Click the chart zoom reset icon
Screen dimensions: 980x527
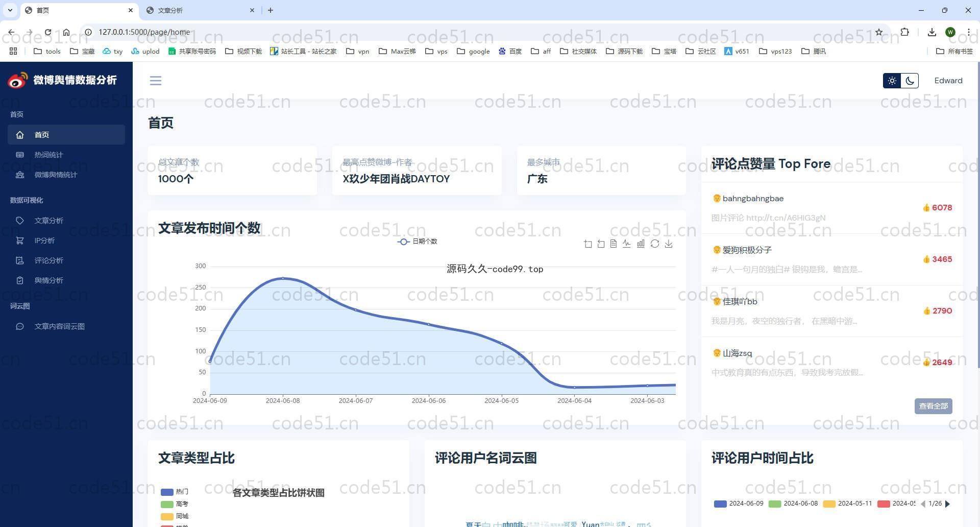tap(601, 244)
